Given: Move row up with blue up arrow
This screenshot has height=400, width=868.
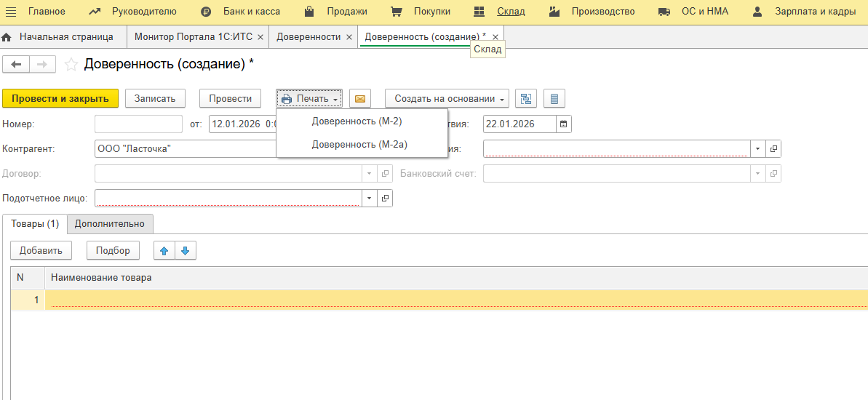Looking at the screenshot, I should [x=164, y=251].
